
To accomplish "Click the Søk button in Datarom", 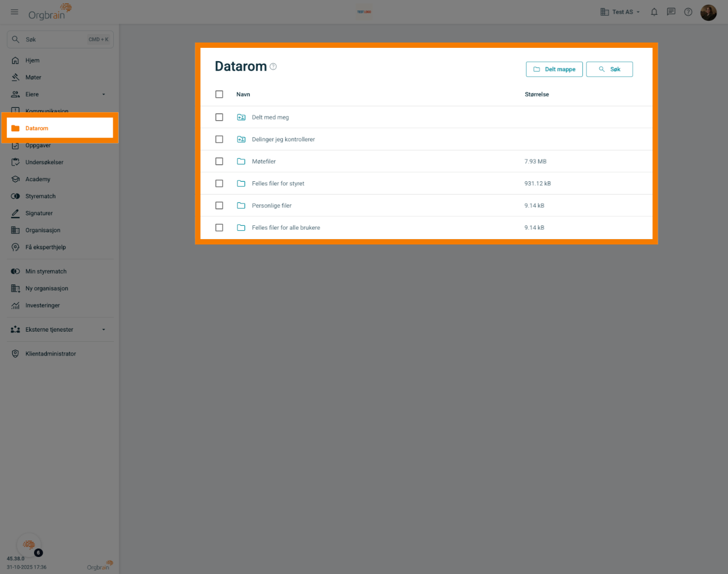I will click(609, 69).
